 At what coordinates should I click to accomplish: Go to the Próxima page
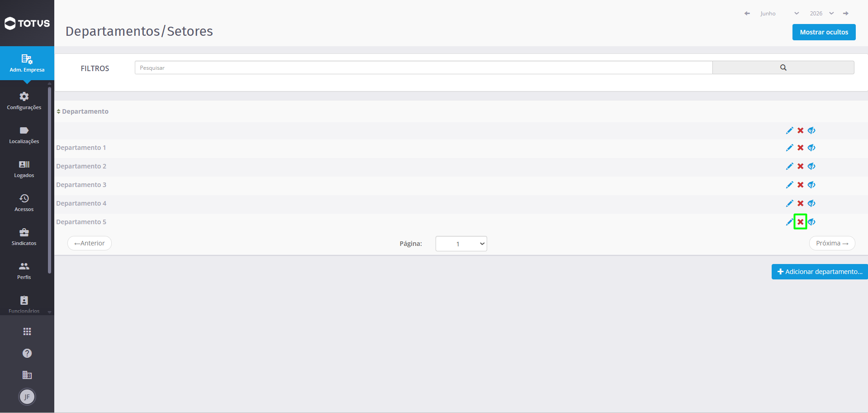click(832, 243)
